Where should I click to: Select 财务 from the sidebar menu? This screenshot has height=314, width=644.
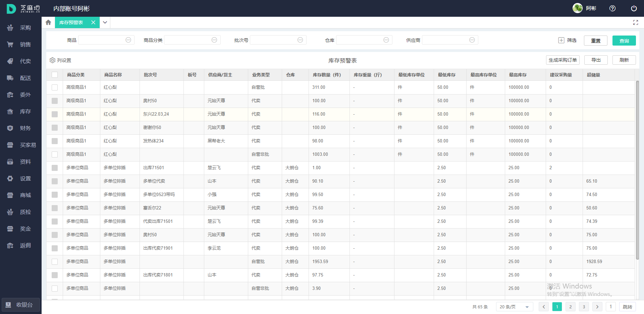pyautogui.click(x=25, y=128)
